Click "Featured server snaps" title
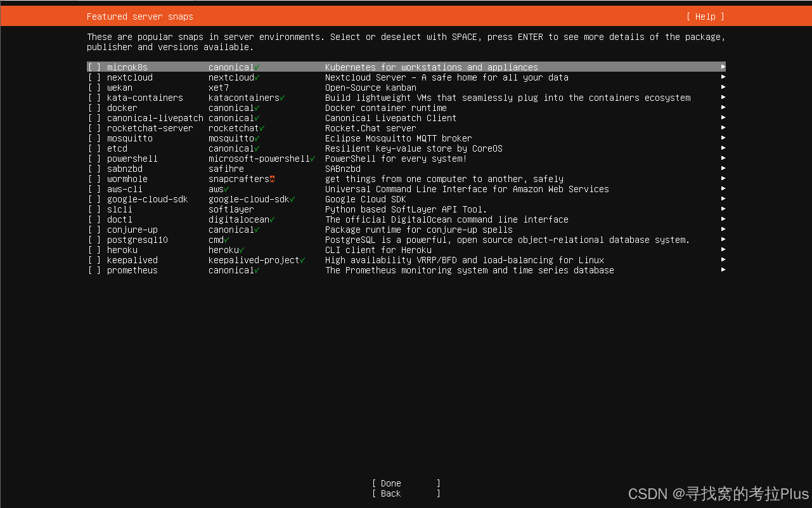Viewport: 812px width, 508px height. (140, 16)
